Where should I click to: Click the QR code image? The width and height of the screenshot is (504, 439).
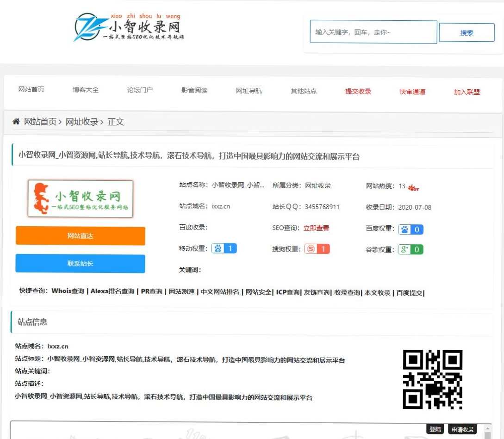click(433, 379)
